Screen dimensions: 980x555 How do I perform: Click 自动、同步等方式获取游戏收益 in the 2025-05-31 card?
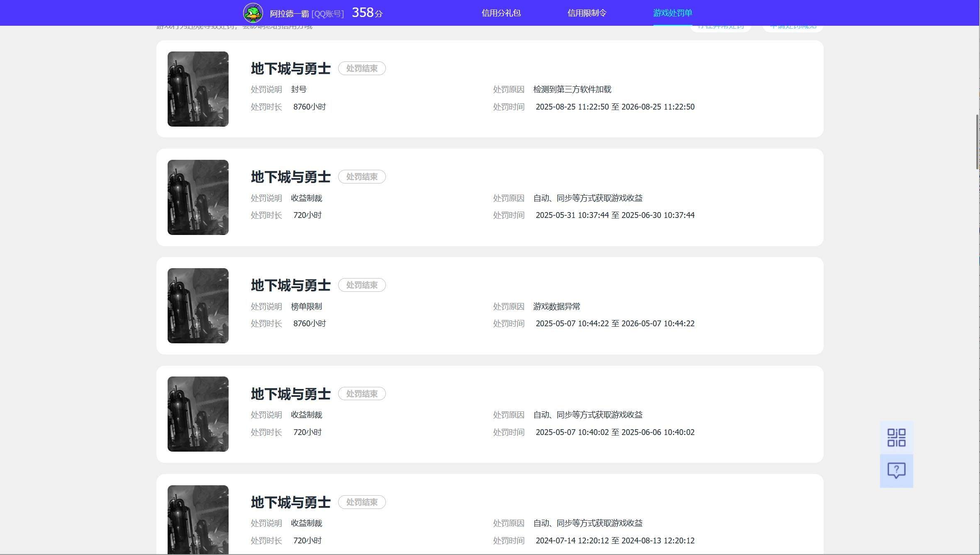click(x=588, y=198)
